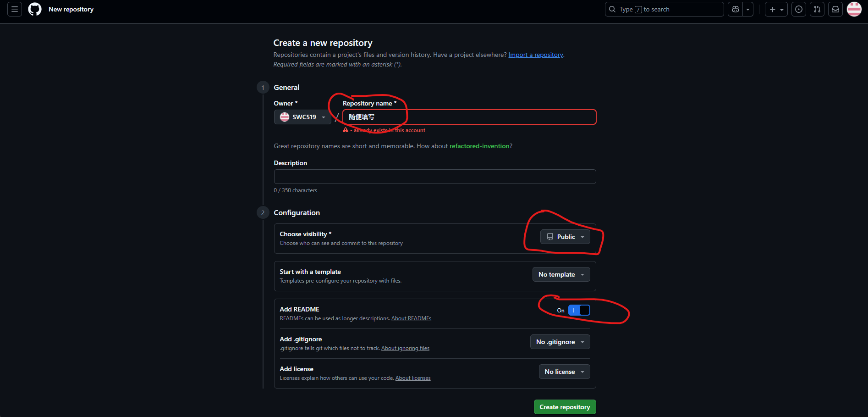This screenshot has height=417, width=868.
Task: Expand the No template dropdown
Action: (561, 274)
